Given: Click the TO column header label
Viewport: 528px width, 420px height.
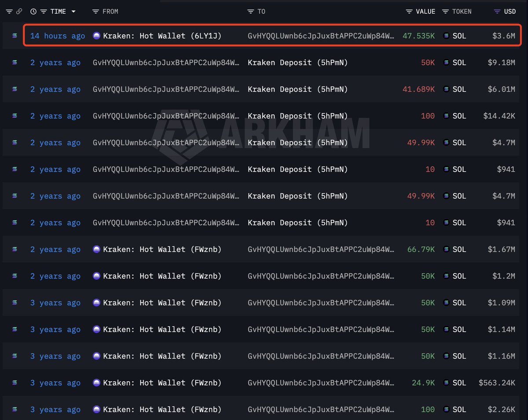Looking at the screenshot, I should point(261,11).
